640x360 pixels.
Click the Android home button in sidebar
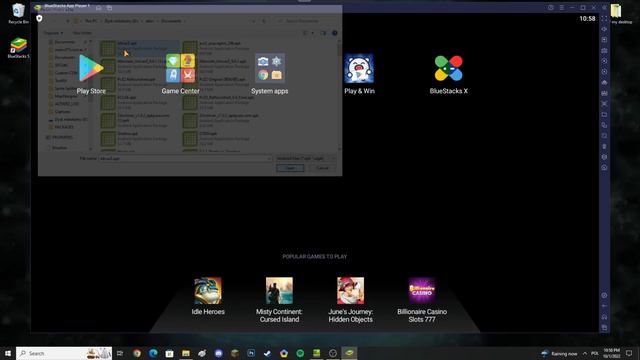[604, 317]
